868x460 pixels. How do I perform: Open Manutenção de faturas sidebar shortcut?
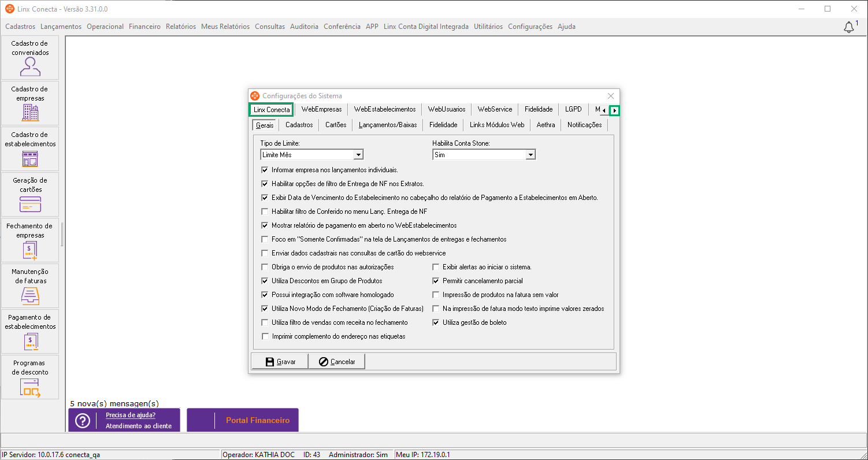coord(30,286)
